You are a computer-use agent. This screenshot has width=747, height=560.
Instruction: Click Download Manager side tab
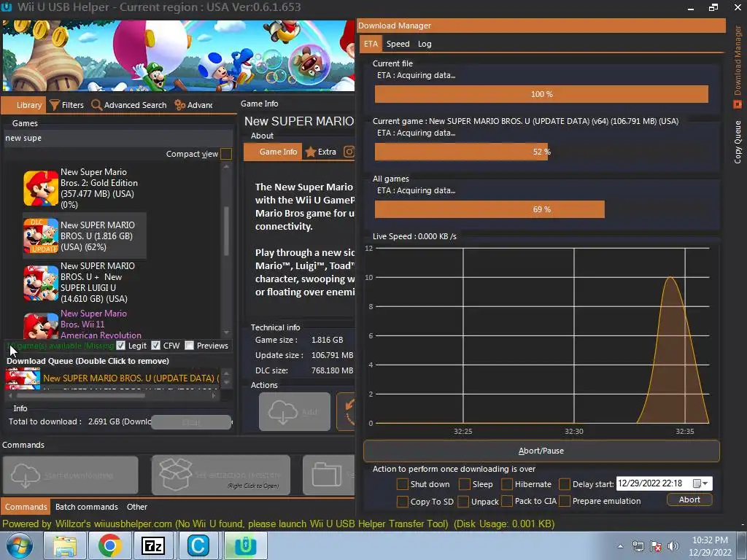click(x=738, y=66)
